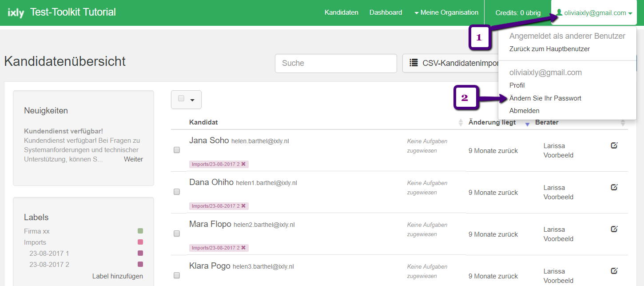Image resolution: width=644 pixels, height=286 pixels.
Task: Click the email helen3.barthel@ixly.nl
Action: click(x=263, y=267)
